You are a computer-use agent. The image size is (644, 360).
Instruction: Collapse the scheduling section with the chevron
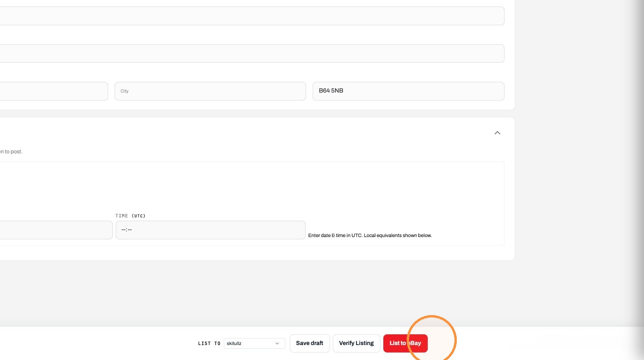[497, 133]
